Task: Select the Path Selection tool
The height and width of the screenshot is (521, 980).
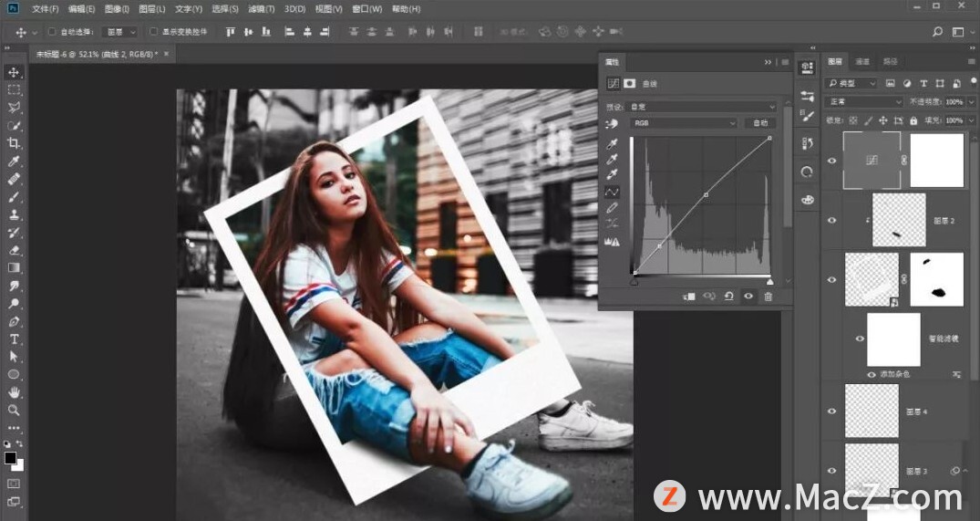Action: (14, 357)
